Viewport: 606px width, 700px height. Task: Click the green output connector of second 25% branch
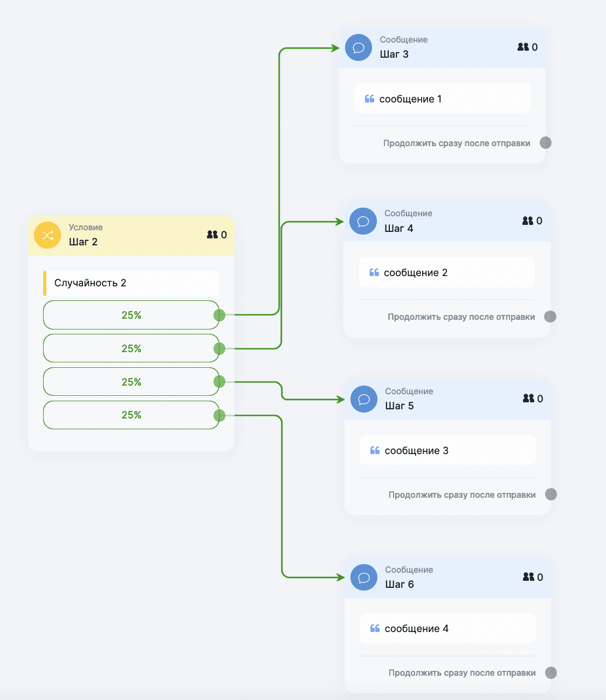coord(219,348)
